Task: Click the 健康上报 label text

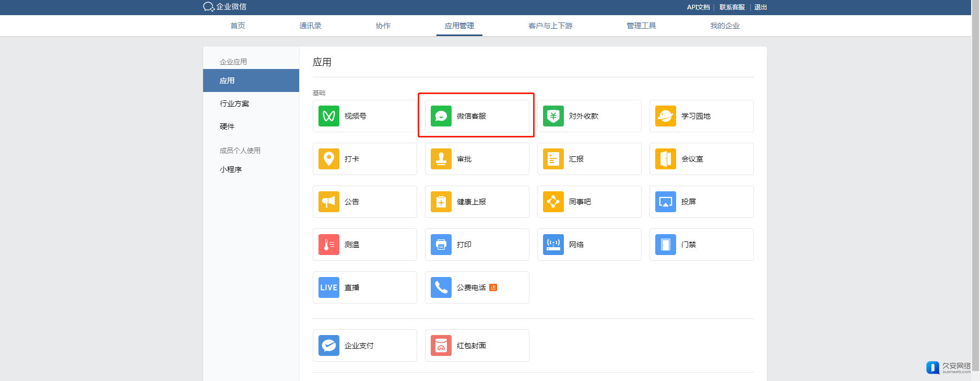Action: [471, 202]
